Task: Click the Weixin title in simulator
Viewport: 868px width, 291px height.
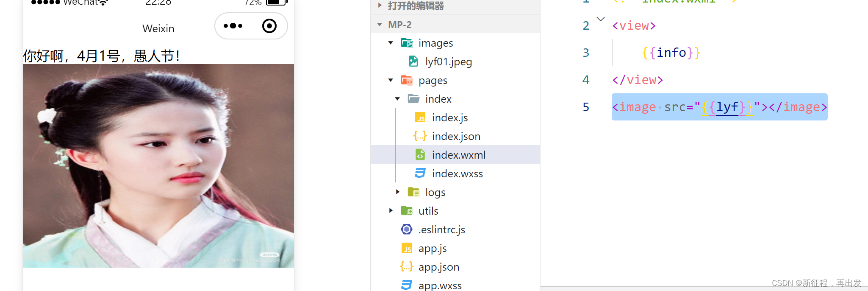Action: click(x=158, y=28)
